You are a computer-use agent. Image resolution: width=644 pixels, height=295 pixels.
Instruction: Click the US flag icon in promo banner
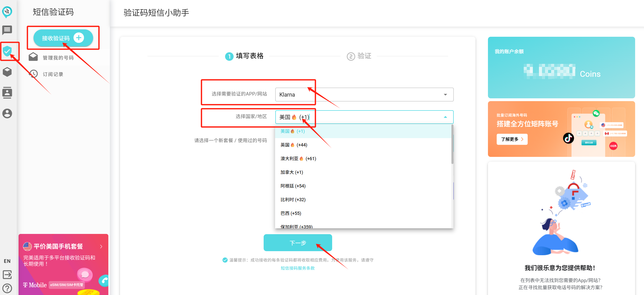(x=27, y=246)
